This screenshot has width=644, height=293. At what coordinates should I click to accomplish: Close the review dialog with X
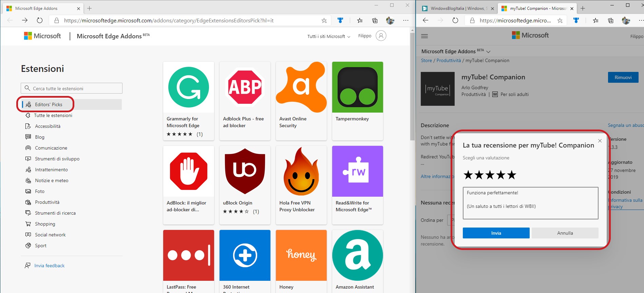[600, 141]
